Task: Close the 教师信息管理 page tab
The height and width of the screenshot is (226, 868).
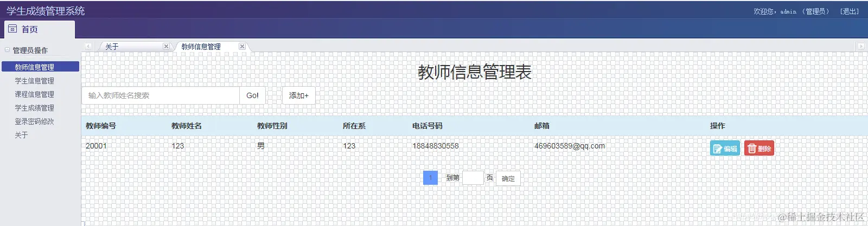Action: [242, 47]
